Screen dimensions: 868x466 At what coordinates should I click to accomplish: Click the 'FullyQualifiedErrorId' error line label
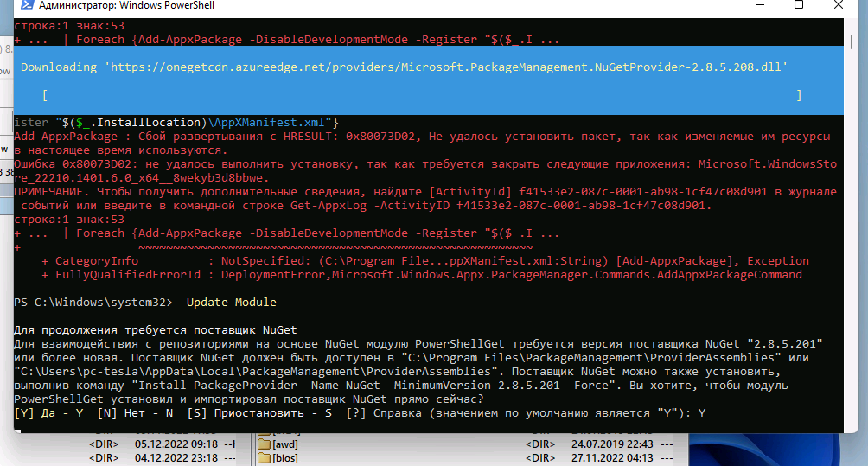coord(128,275)
